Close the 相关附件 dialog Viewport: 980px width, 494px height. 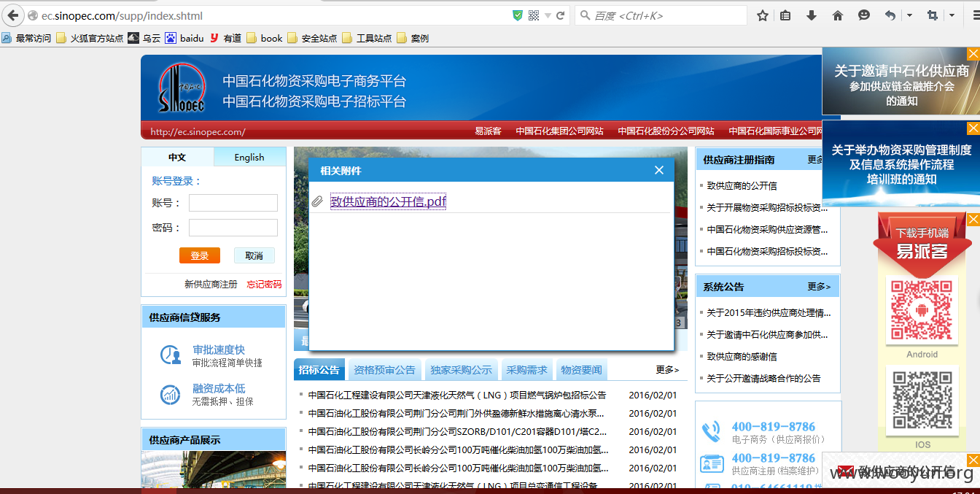tap(659, 170)
